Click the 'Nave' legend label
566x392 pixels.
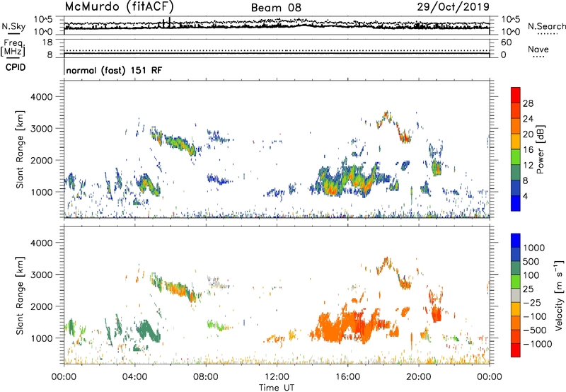click(x=538, y=49)
